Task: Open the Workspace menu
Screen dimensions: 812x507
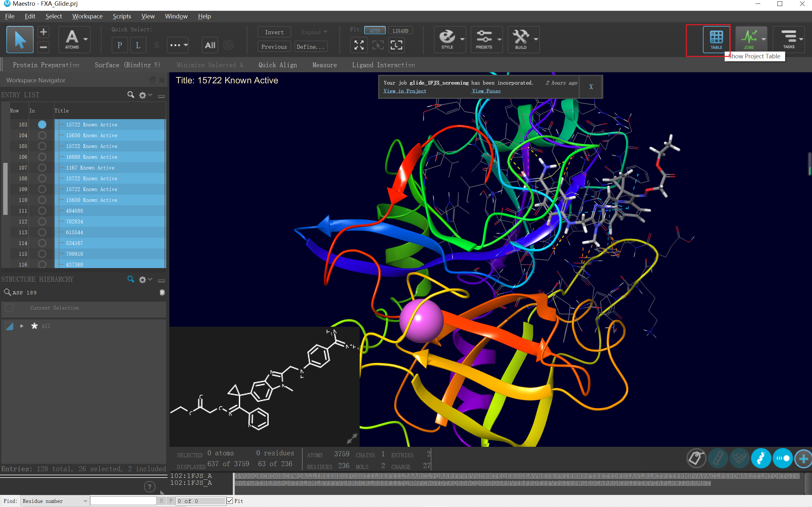Action: (87, 16)
